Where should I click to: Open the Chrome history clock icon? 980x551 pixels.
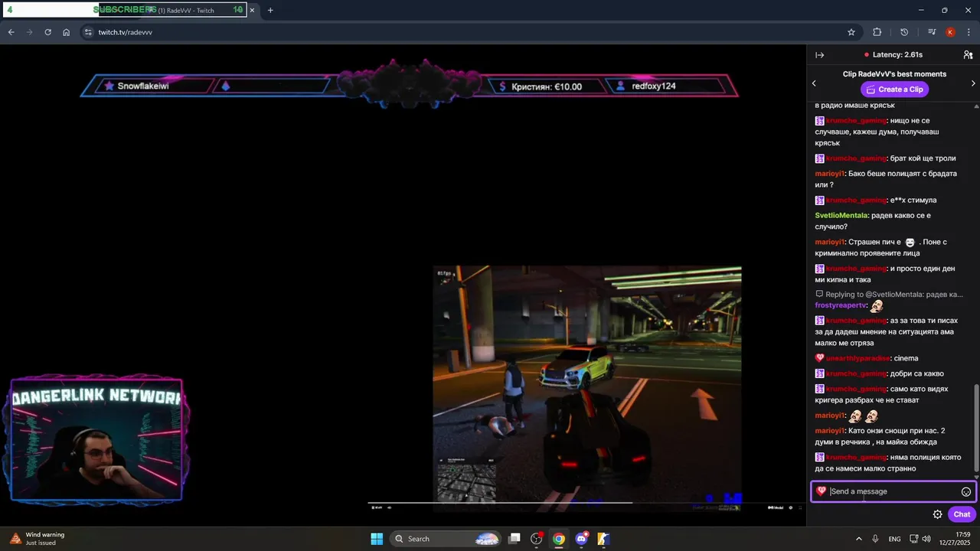[904, 32]
